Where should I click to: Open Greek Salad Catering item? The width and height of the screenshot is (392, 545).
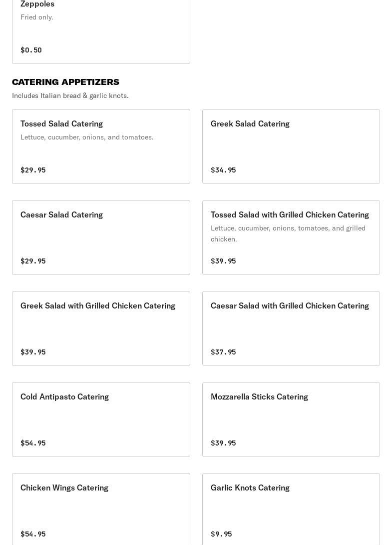click(x=250, y=123)
